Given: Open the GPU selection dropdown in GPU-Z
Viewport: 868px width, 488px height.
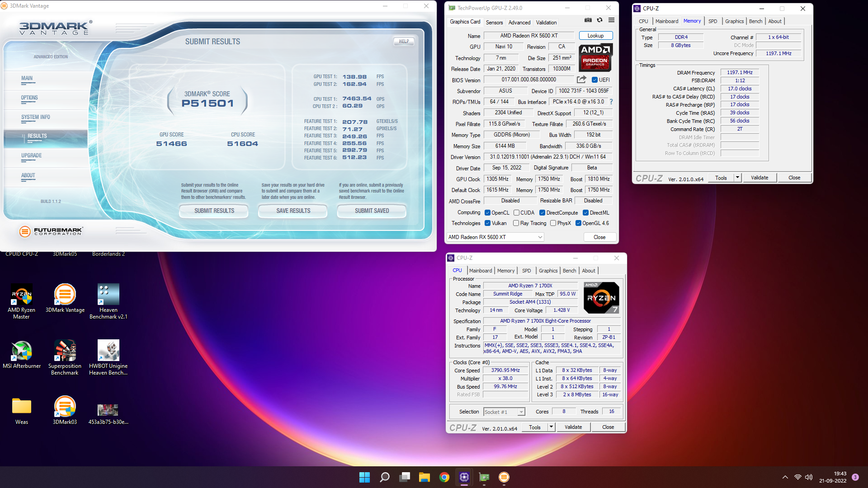Looking at the screenshot, I should (x=495, y=237).
